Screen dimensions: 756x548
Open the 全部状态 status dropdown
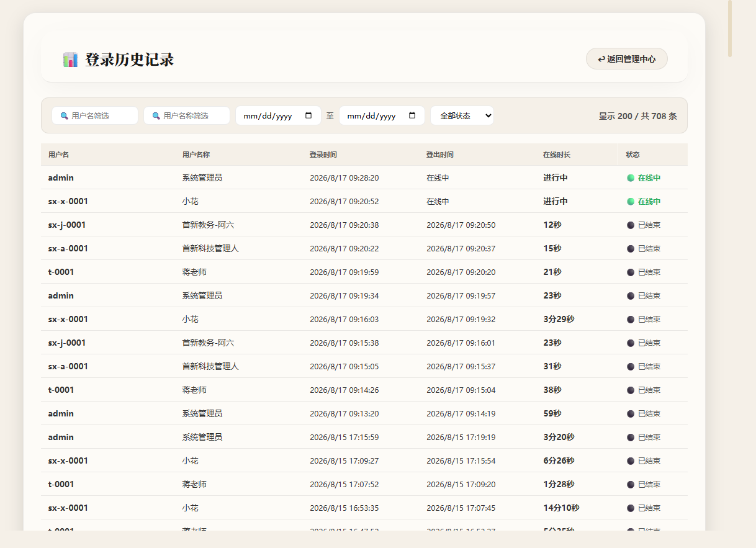tap(462, 115)
